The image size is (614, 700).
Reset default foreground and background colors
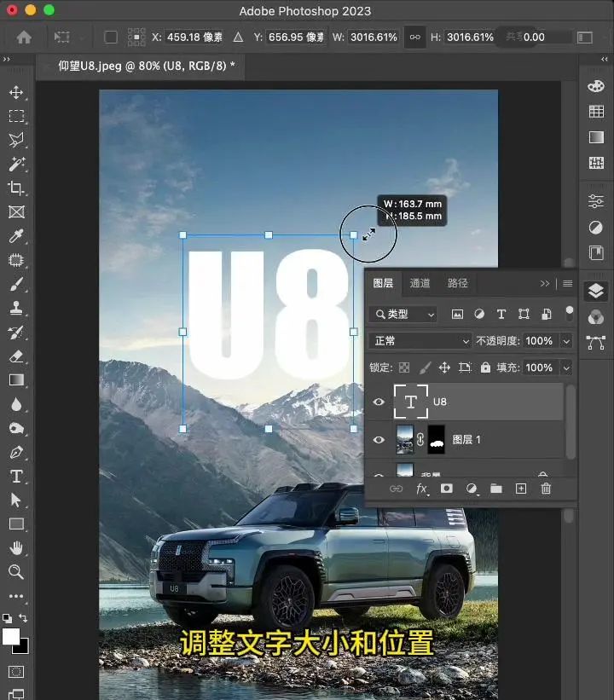7,618
